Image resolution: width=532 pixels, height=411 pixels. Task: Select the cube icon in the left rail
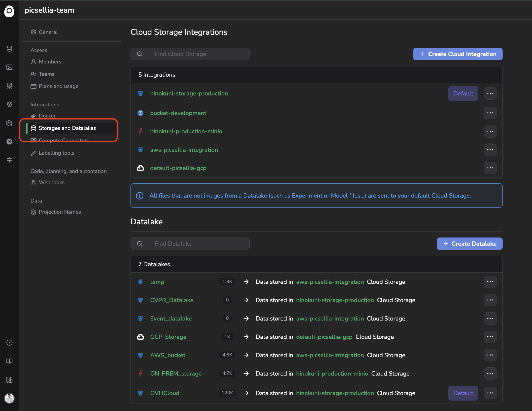[9, 123]
